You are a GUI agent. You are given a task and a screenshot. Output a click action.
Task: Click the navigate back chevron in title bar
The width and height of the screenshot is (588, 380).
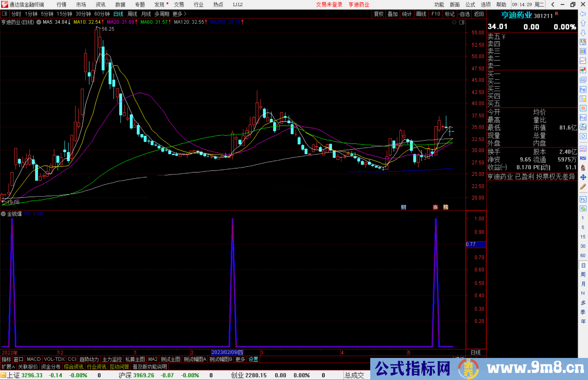pos(553,5)
